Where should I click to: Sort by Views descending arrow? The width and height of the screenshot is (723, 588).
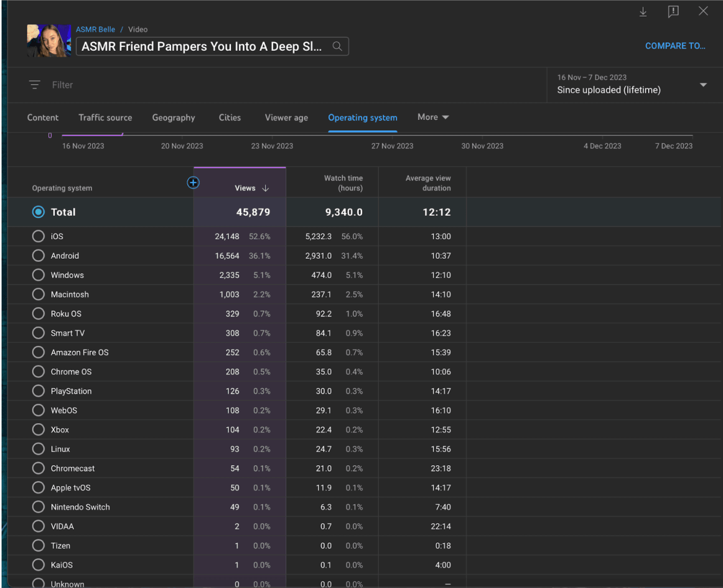coord(265,188)
